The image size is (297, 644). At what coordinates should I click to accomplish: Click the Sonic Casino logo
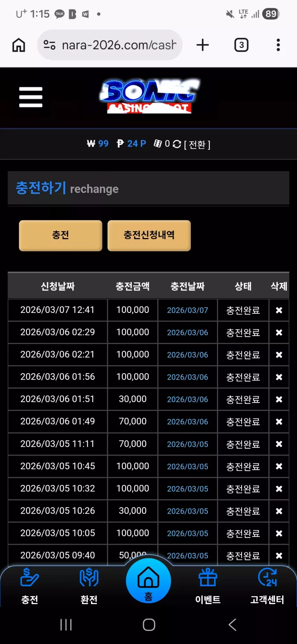pos(149,96)
